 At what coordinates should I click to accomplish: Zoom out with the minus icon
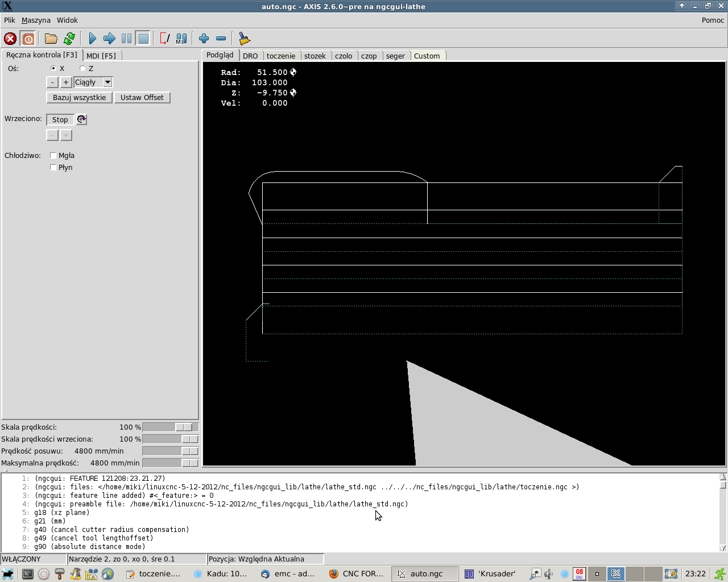[x=221, y=39]
